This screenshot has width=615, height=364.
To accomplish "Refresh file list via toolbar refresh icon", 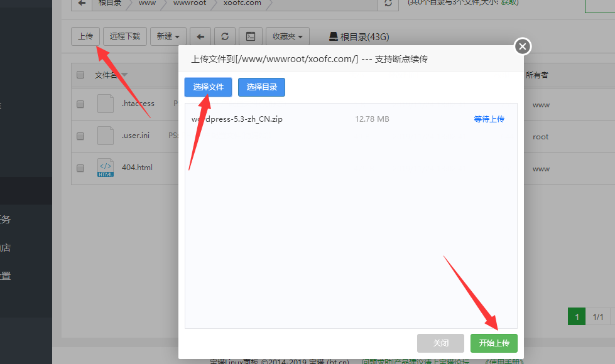I will point(225,36).
